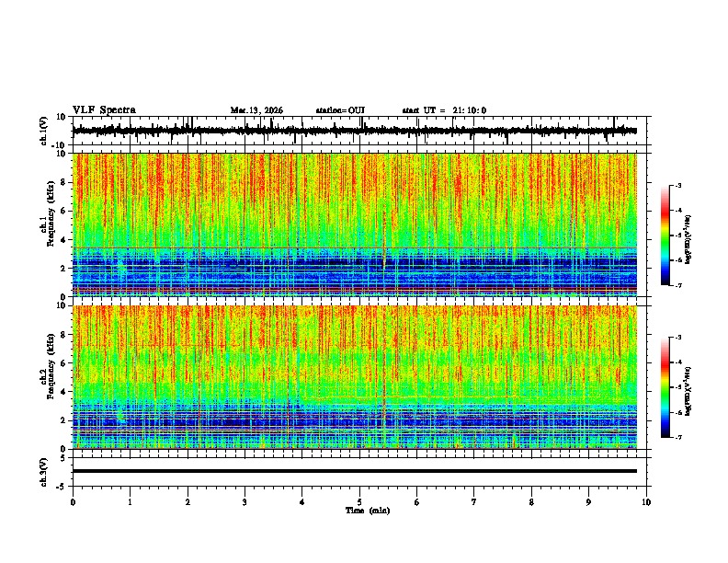728x563 pixels.
Task: Click the ch.3 flat black voltage trace
Action: (355, 471)
